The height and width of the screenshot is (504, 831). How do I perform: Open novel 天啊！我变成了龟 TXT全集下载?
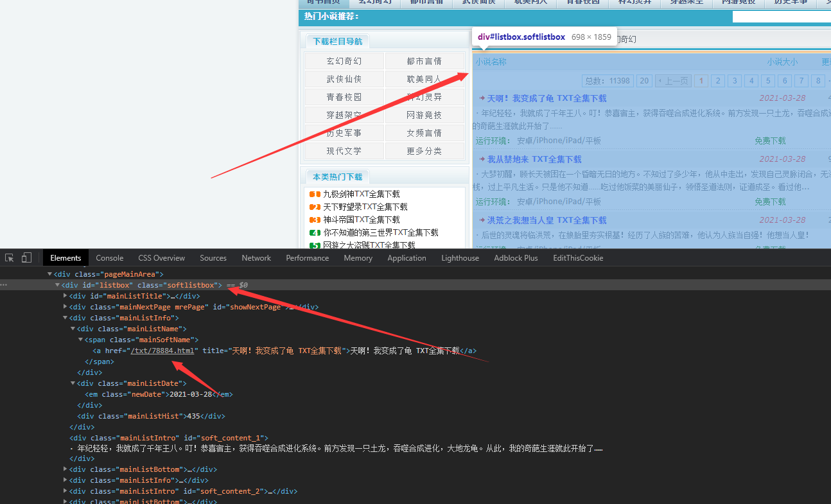(x=547, y=98)
